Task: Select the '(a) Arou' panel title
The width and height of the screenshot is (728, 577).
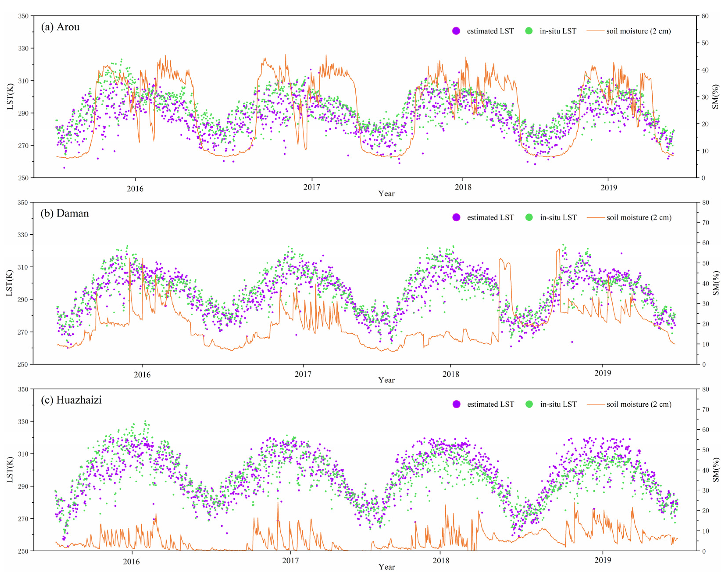Action: pyautogui.click(x=60, y=27)
